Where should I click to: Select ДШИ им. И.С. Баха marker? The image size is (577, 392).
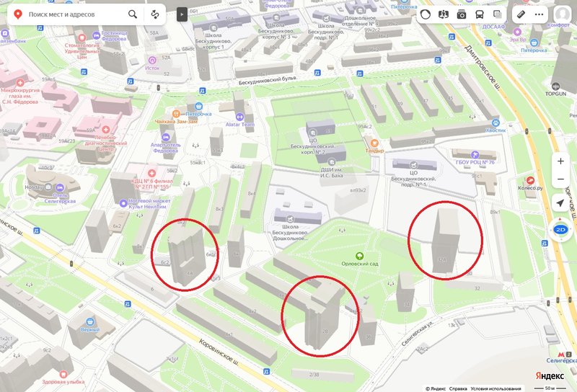click(x=331, y=163)
